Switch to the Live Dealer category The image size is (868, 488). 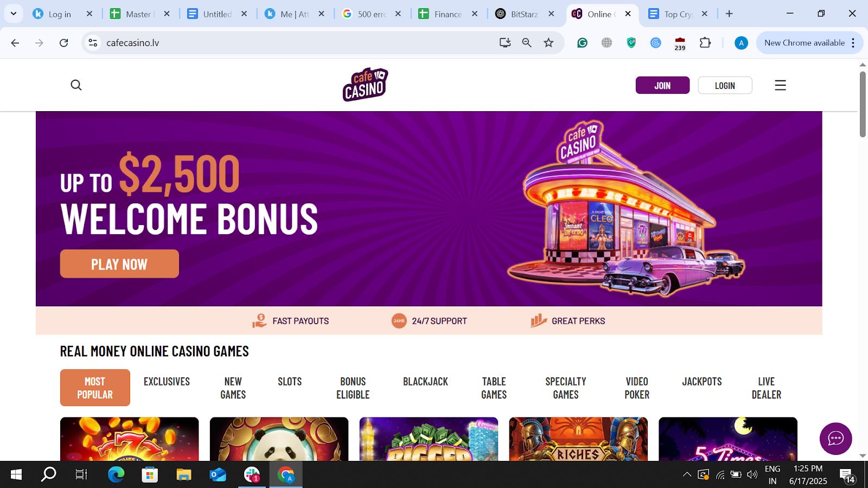(767, 388)
